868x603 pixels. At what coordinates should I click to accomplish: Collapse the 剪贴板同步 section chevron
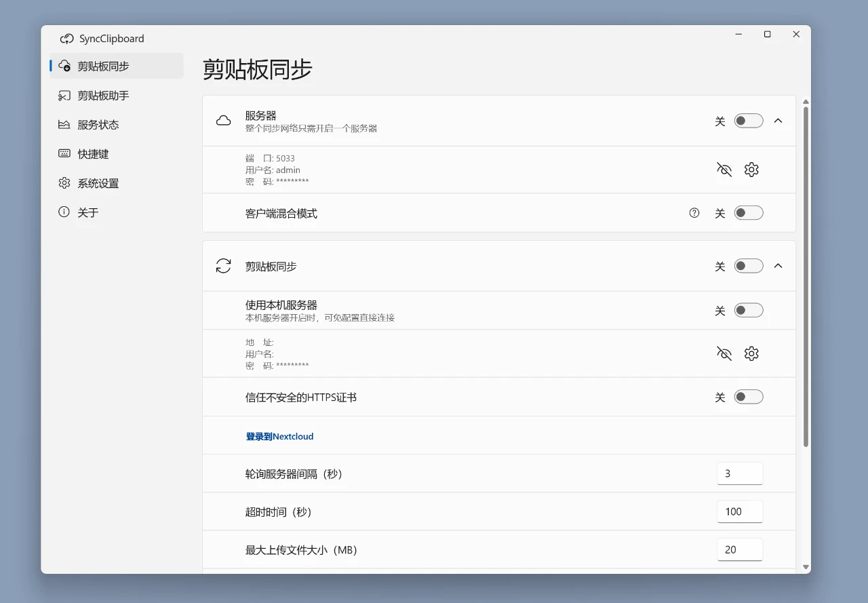(x=778, y=266)
